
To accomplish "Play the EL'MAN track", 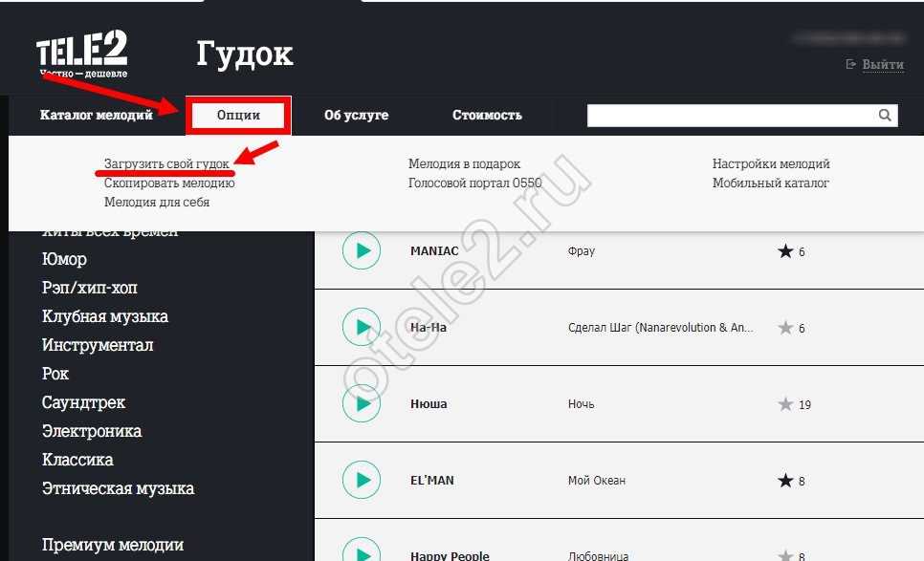I will 362,480.
